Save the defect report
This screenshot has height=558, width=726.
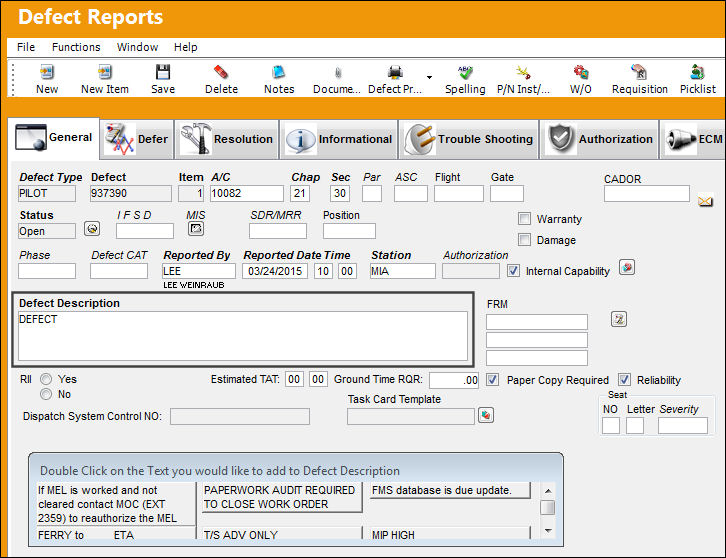pyautogui.click(x=163, y=72)
